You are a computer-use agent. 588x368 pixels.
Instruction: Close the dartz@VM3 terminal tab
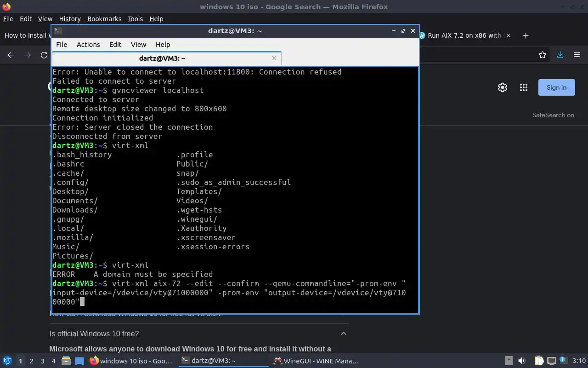[274, 58]
